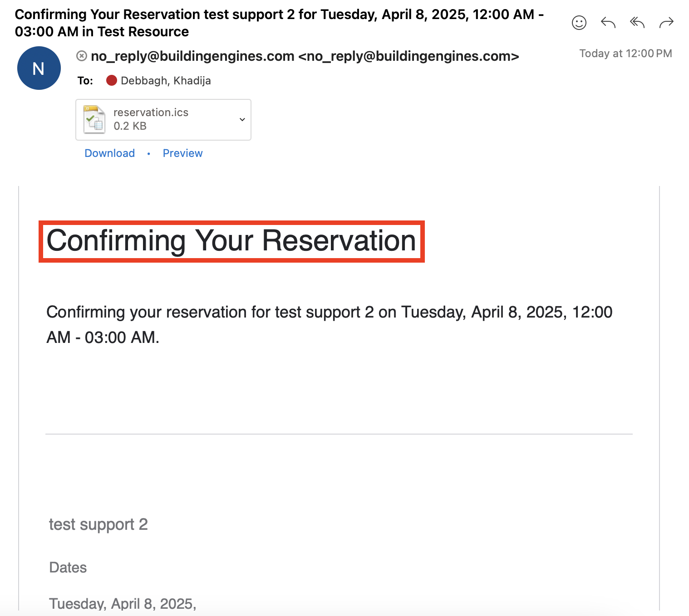Click the sender avatar with letter N
689x616 pixels.
click(x=39, y=68)
